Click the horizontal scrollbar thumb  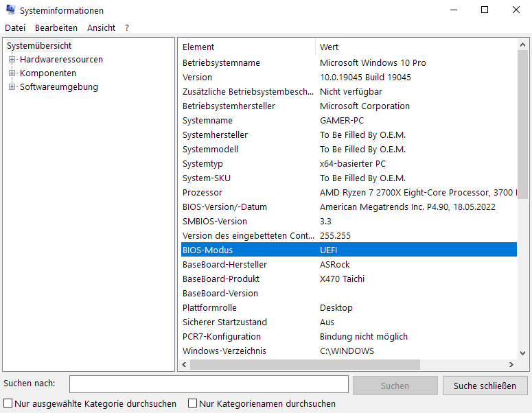pyautogui.click(x=305, y=364)
